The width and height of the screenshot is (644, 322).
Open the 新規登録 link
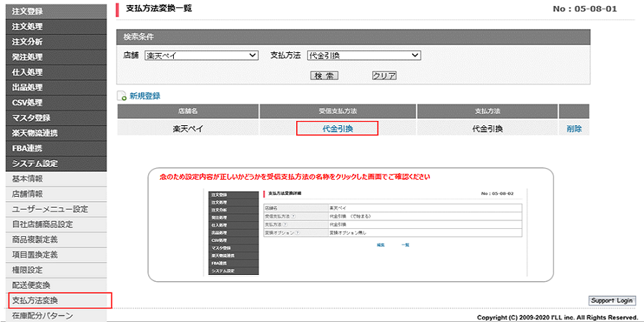coord(145,97)
